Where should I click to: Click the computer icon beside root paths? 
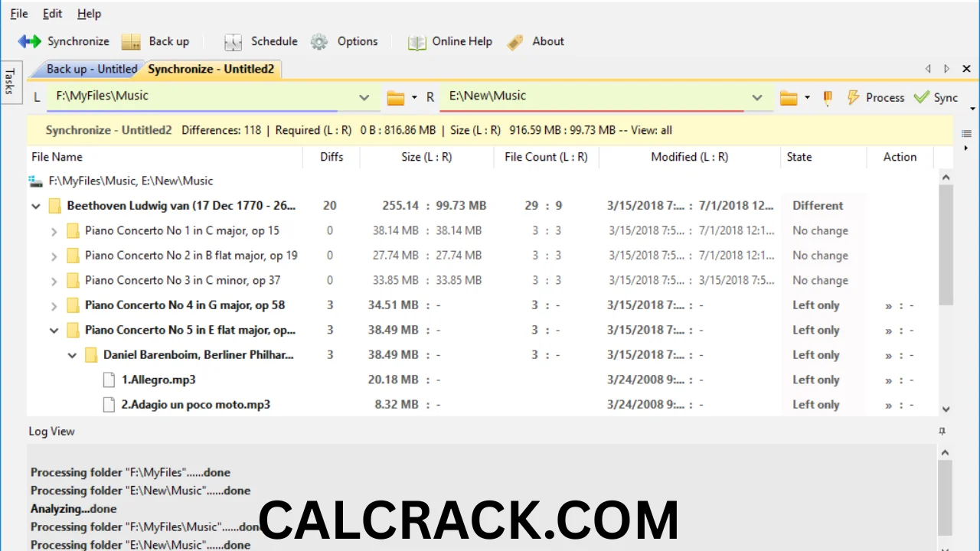tap(35, 181)
